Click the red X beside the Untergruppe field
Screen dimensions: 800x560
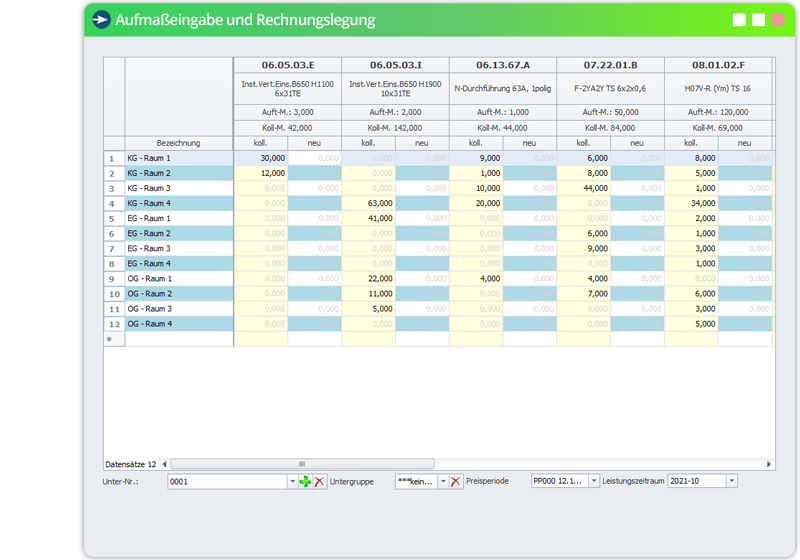pyautogui.click(x=456, y=481)
